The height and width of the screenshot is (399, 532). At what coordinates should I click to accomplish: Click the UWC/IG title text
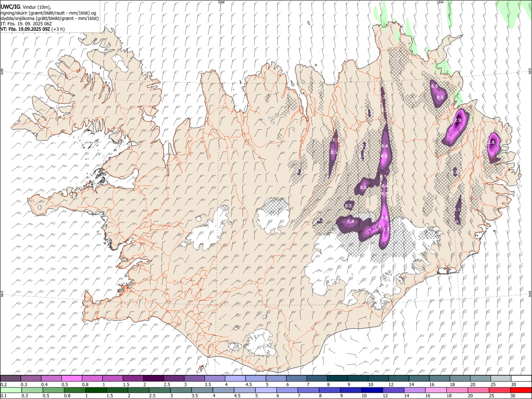point(10,7)
